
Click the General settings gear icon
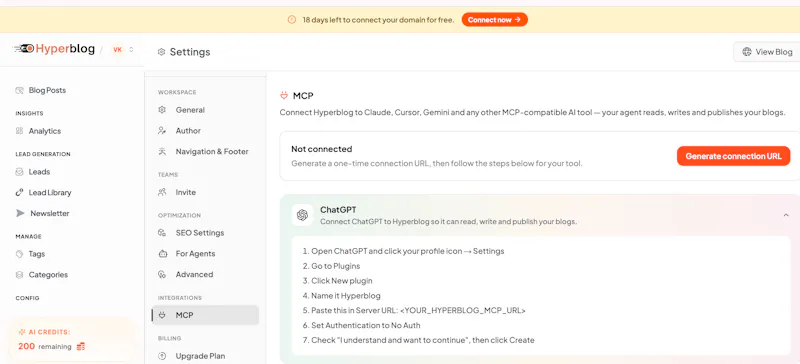click(x=162, y=110)
